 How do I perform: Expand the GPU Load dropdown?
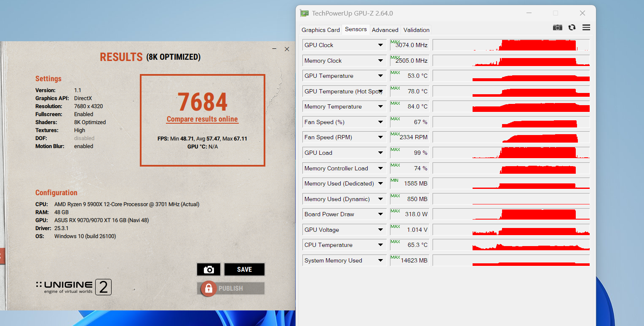pyautogui.click(x=380, y=153)
